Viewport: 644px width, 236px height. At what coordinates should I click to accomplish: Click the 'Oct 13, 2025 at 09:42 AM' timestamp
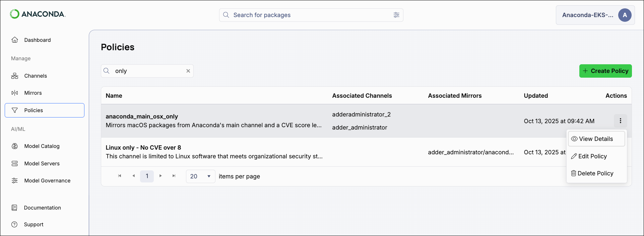[x=559, y=121]
